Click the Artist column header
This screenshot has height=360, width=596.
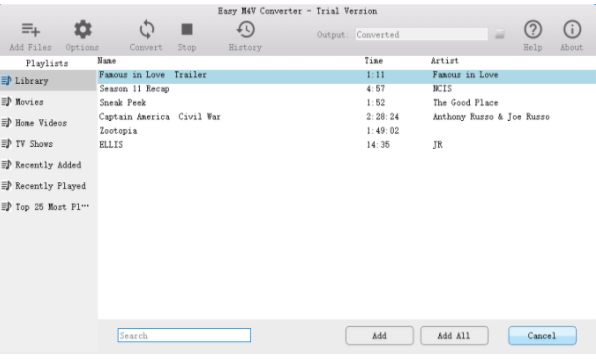point(445,61)
